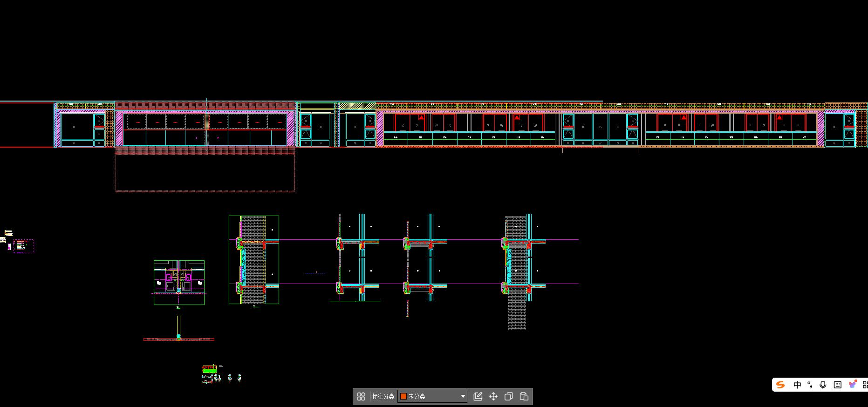Click the four-square annotation manager icon

(x=361, y=396)
